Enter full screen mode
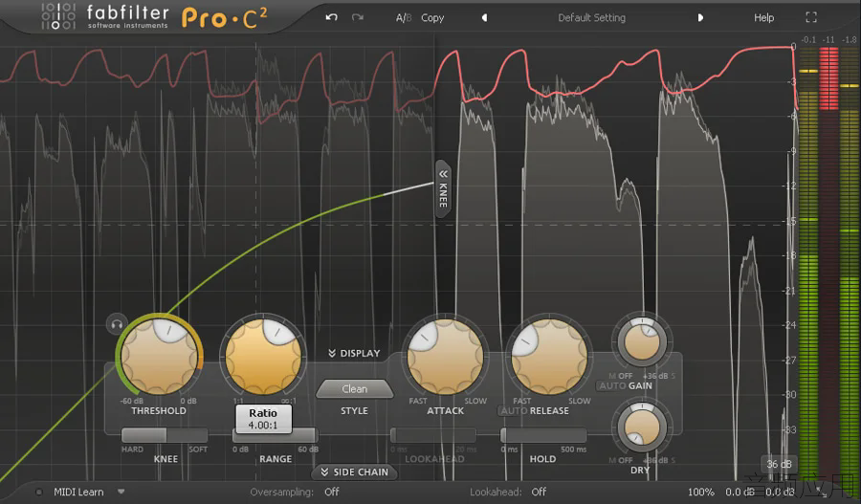The width and height of the screenshot is (861, 504). click(x=811, y=17)
